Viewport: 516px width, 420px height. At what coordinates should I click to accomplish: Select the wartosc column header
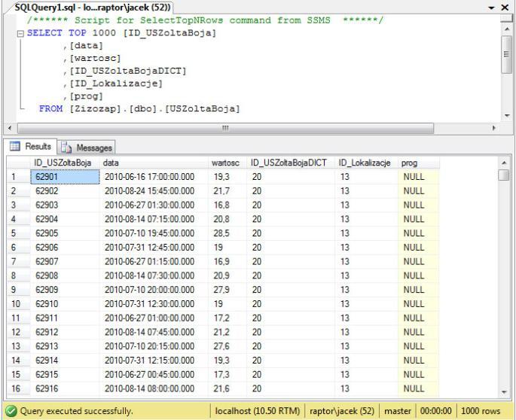(x=226, y=163)
